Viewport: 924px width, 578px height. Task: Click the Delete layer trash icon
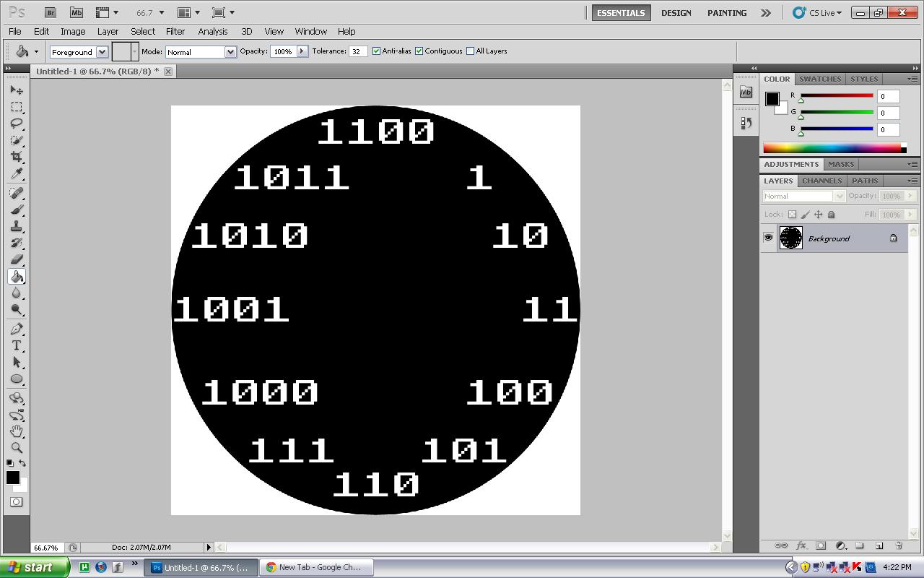(x=899, y=545)
